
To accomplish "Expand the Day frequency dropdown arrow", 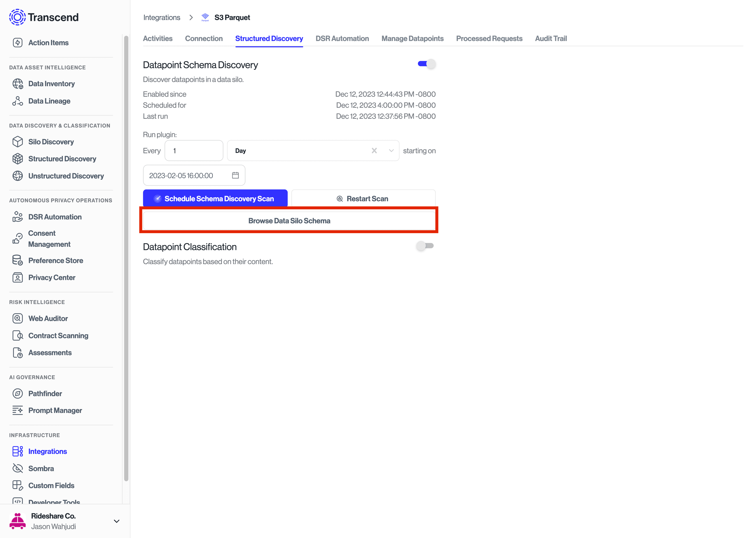I will (x=391, y=151).
